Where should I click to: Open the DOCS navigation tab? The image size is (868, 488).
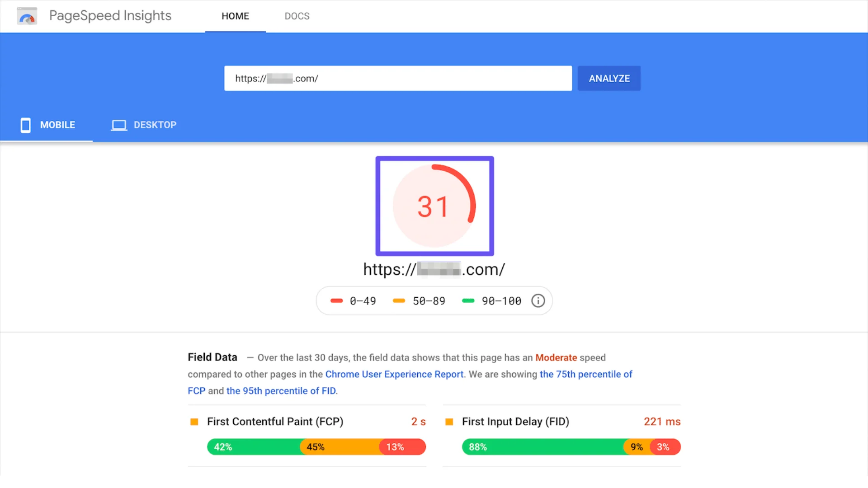[297, 16]
